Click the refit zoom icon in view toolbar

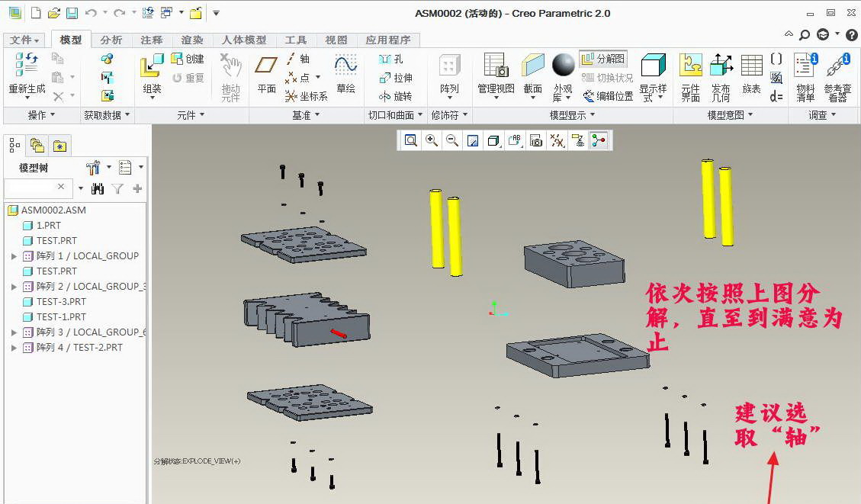pyautogui.click(x=411, y=140)
